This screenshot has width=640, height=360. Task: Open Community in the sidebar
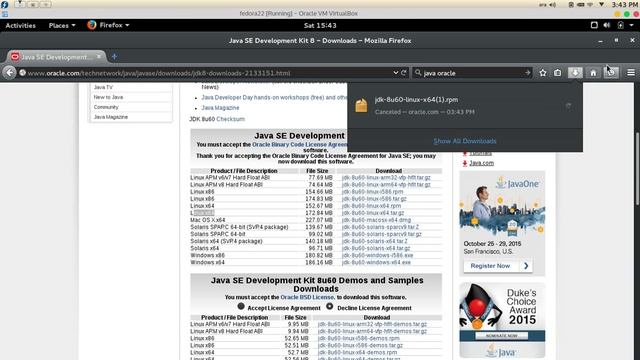click(x=106, y=107)
